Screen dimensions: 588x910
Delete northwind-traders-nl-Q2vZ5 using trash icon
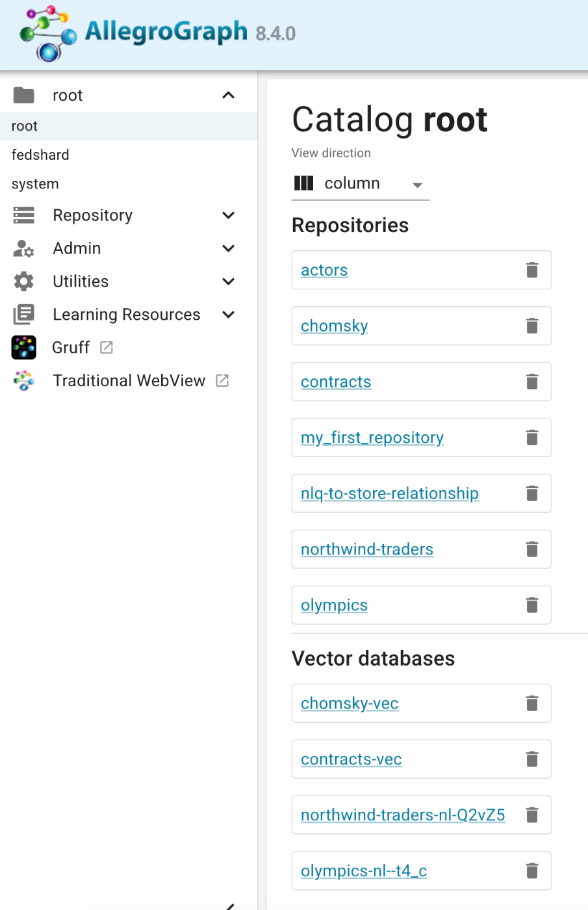tap(532, 815)
